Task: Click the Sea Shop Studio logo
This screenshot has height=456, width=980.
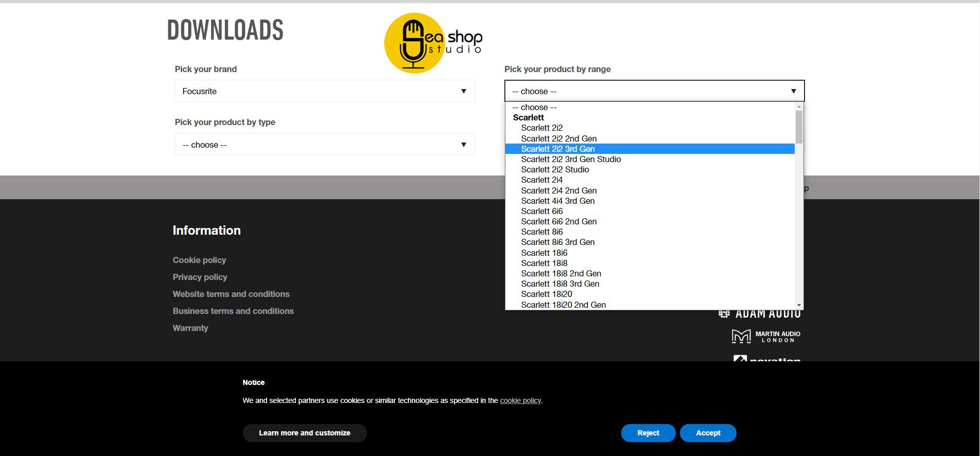Action: click(x=433, y=43)
